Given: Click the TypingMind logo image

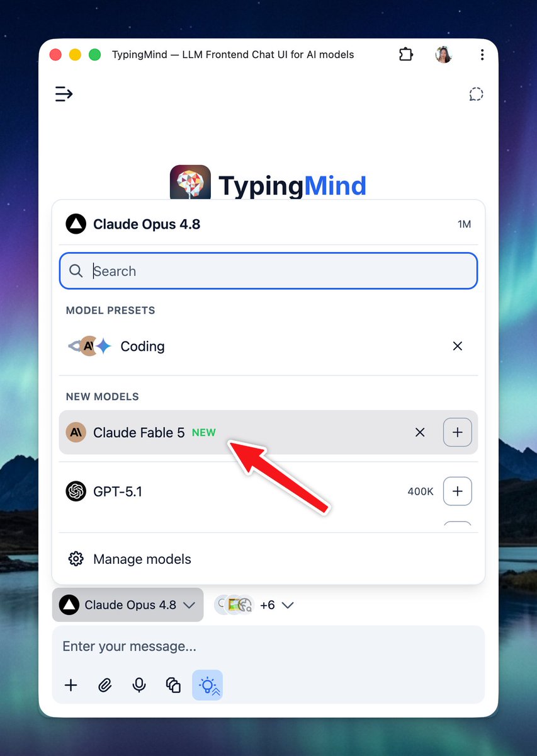Looking at the screenshot, I should coord(190,183).
